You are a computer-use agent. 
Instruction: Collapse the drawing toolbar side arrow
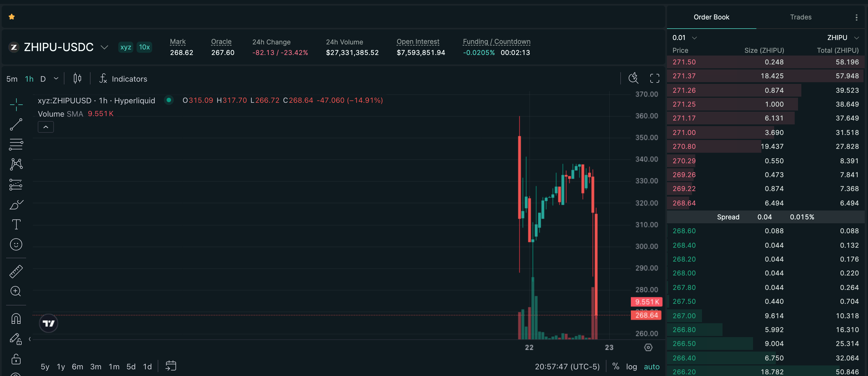pyautogui.click(x=30, y=339)
